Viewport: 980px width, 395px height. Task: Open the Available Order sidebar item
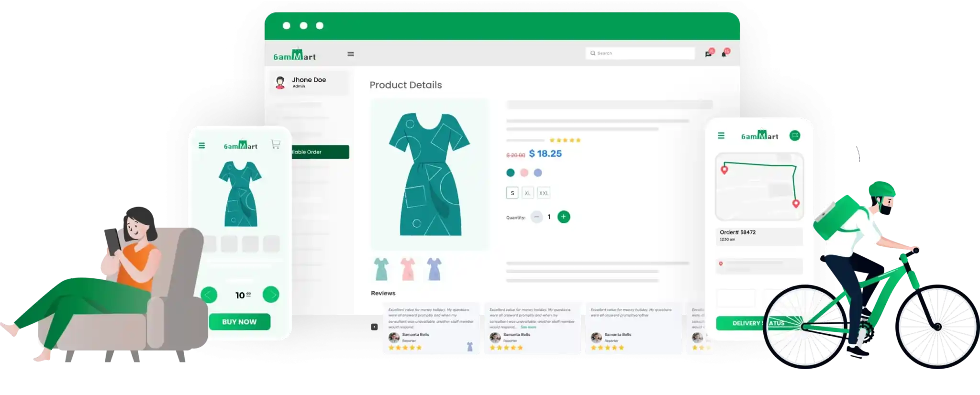click(320, 152)
